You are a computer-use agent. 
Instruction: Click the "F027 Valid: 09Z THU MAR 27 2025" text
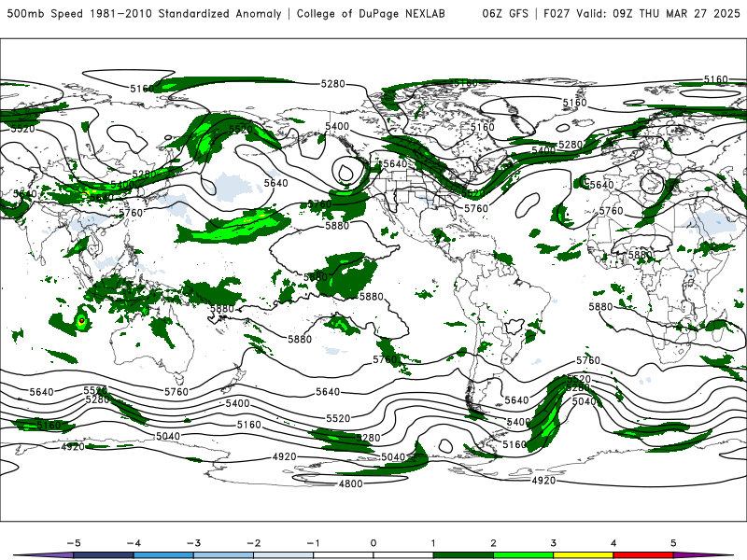tap(641, 14)
